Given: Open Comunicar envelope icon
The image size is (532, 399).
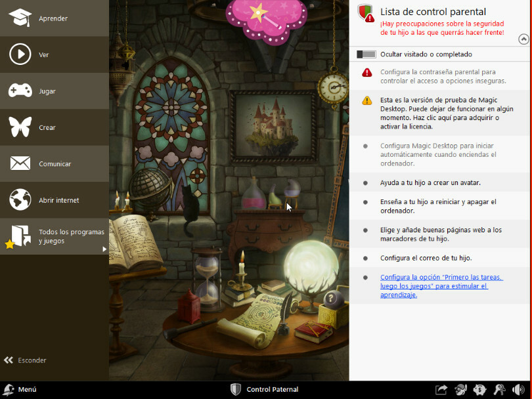Looking at the screenshot, I should pyautogui.click(x=20, y=163).
